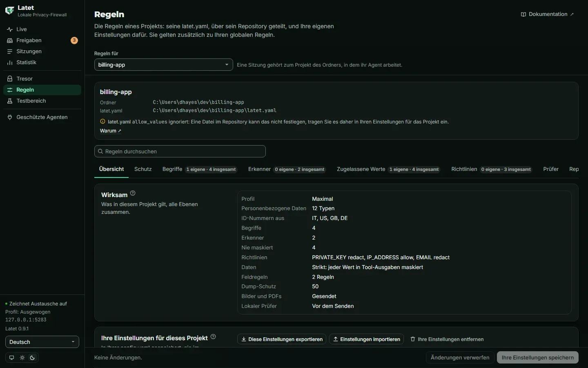The width and height of the screenshot is (588, 368).
Task: Click 'Strikt: jeder Wert in Tool-Ausgaben maskiert'
Action: click(x=367, y=267)
